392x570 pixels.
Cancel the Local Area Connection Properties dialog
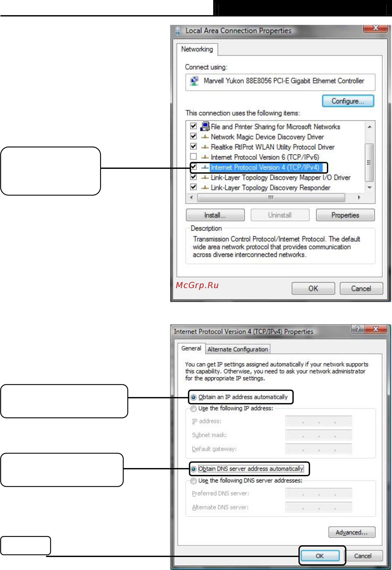[361, 288]
